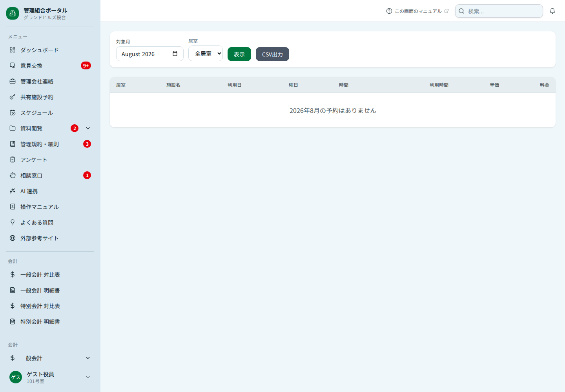Screen dimensions: 565x392
Task: Click the notification bell icon
Action: tap(552, 11)
